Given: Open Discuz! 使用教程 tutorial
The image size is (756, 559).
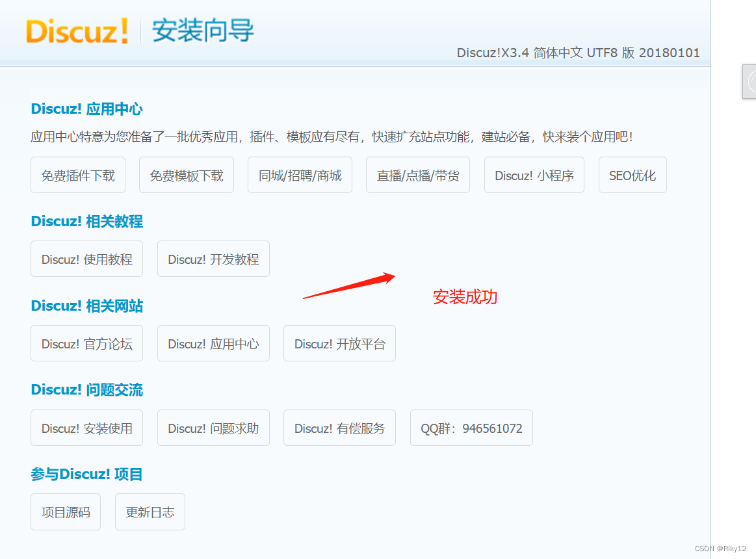Looking at the screenshot, I should 87,259.
